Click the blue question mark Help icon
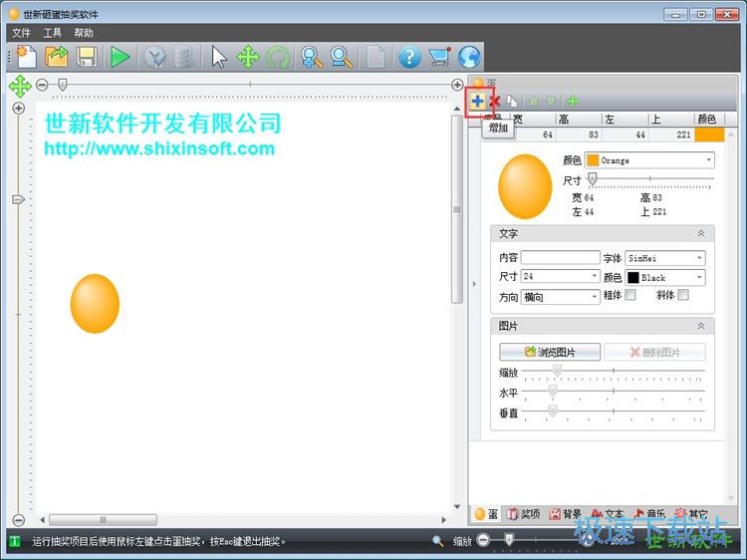This screenshot has height=560, width=747. (x=408, y=57)
